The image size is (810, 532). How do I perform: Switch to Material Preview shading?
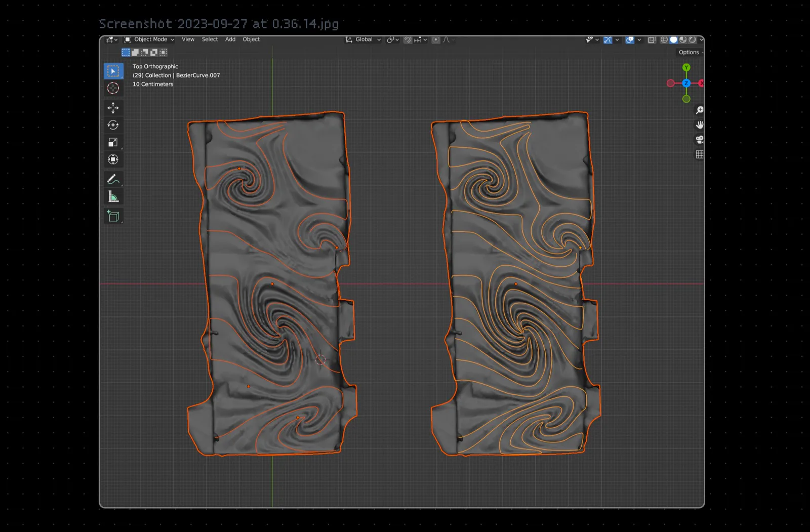coord(683,39)
